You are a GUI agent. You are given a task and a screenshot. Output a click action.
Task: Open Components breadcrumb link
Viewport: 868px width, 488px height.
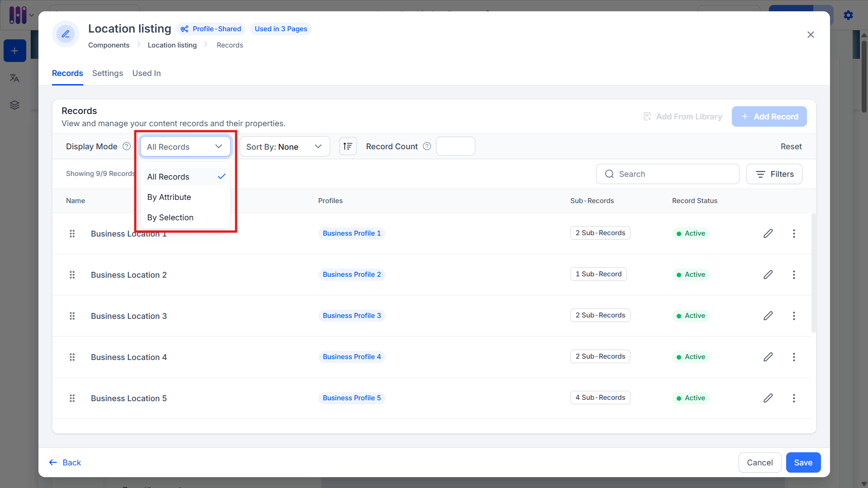coord(109,45)
